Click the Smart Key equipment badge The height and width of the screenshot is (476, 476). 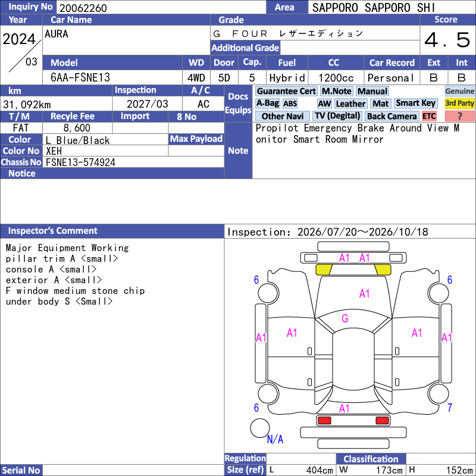(415, 103)
